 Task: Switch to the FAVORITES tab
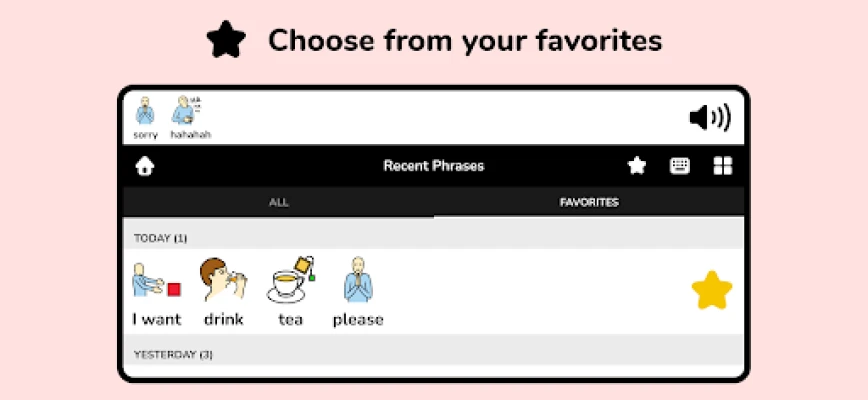[589, 202]
